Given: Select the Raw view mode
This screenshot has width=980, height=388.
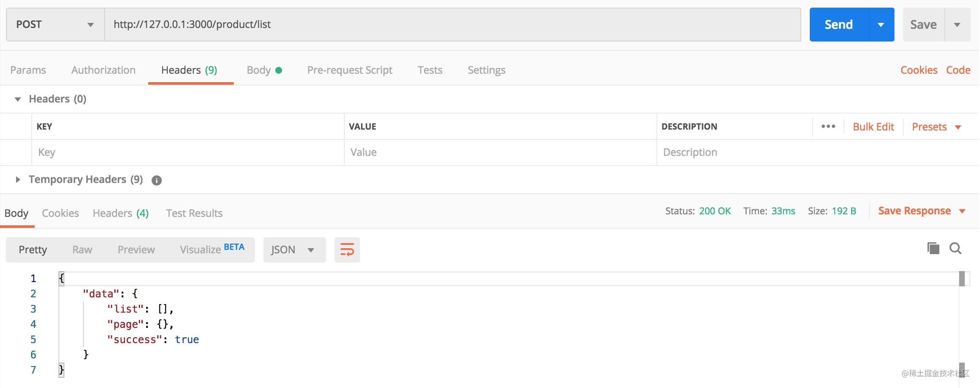Looking at the screenshot, I should [x=82, y=250].
